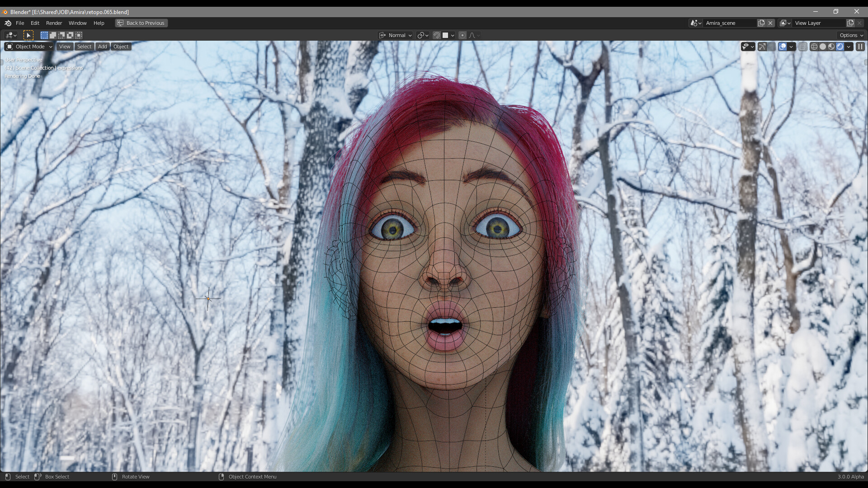
Task: Toggle snapping magnet on
Action: pyautogui.click(x=437, y=35)
